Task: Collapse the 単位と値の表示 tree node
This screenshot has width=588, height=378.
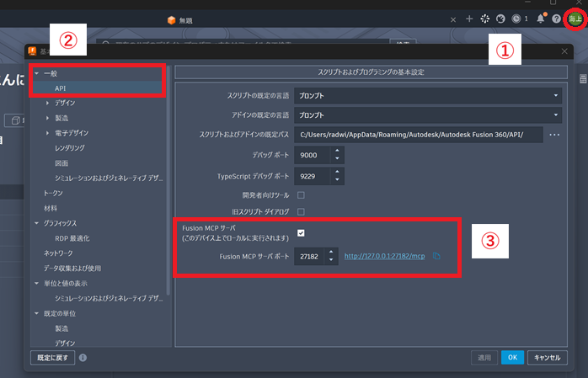Action: click(x=37, y=283)
